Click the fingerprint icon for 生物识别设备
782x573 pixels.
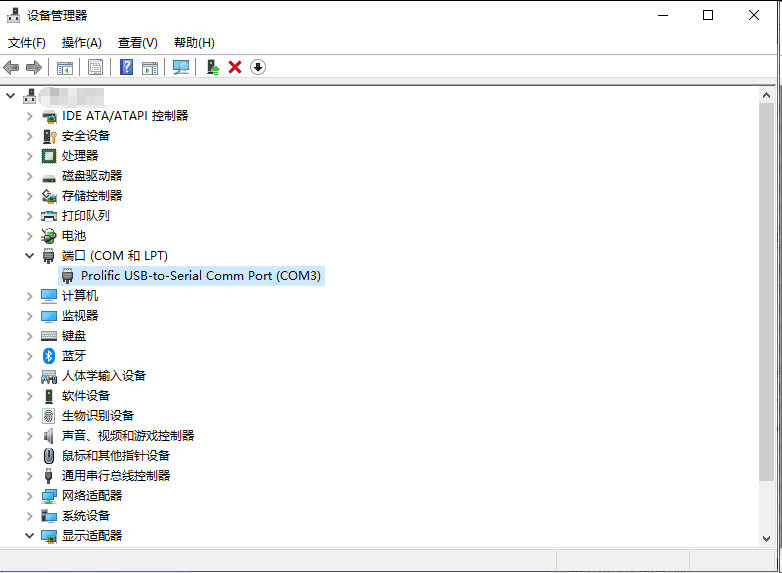(x=48, y=416)
